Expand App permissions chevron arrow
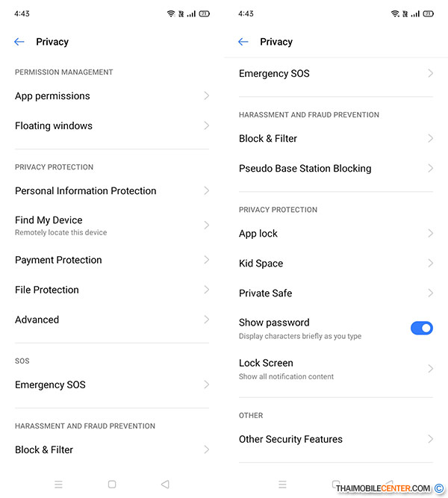Image resolution: width=448 pixels, height=498 pixels. [x=206, y=96]
